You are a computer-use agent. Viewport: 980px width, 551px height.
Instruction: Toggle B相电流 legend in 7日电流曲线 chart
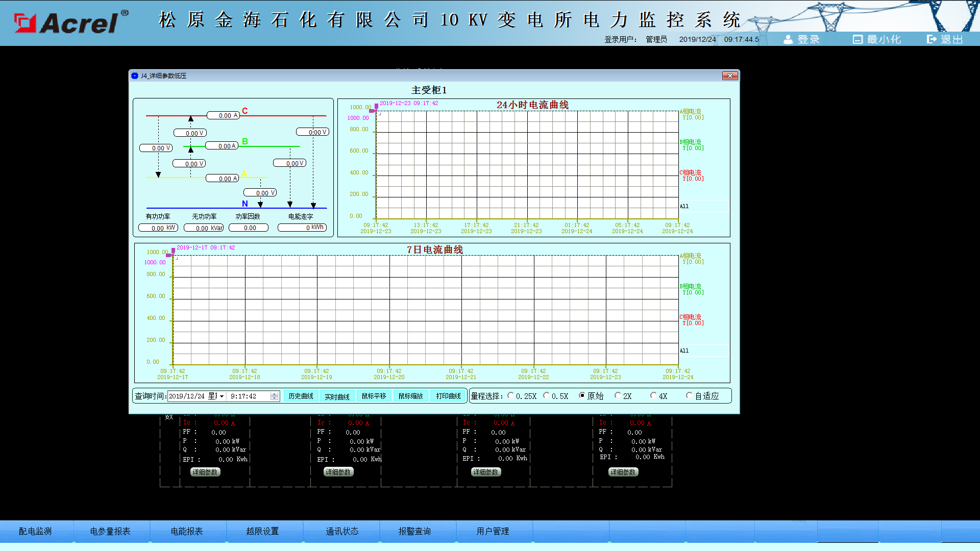tap(692, 289)
